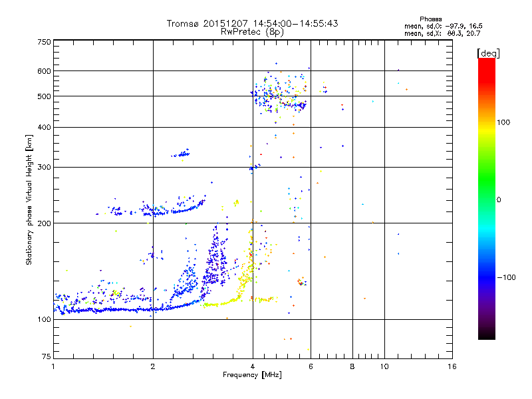The width and height of the screenshot is (532, 399).
Task: Click the x-axis tick label '1'
Action: click(x=53, y=366)
